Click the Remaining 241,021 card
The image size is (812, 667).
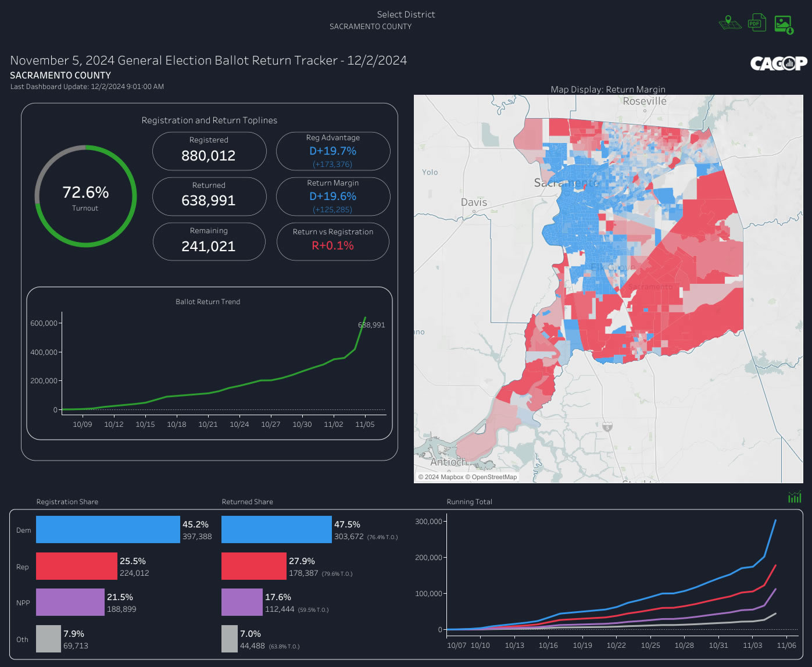click(x=209, y=241)
